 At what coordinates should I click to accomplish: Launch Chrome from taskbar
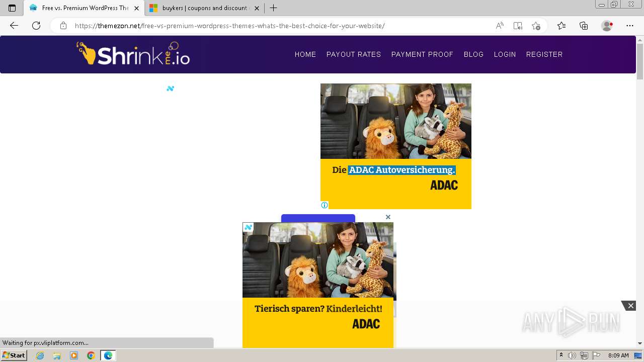[x=91, y=355]
